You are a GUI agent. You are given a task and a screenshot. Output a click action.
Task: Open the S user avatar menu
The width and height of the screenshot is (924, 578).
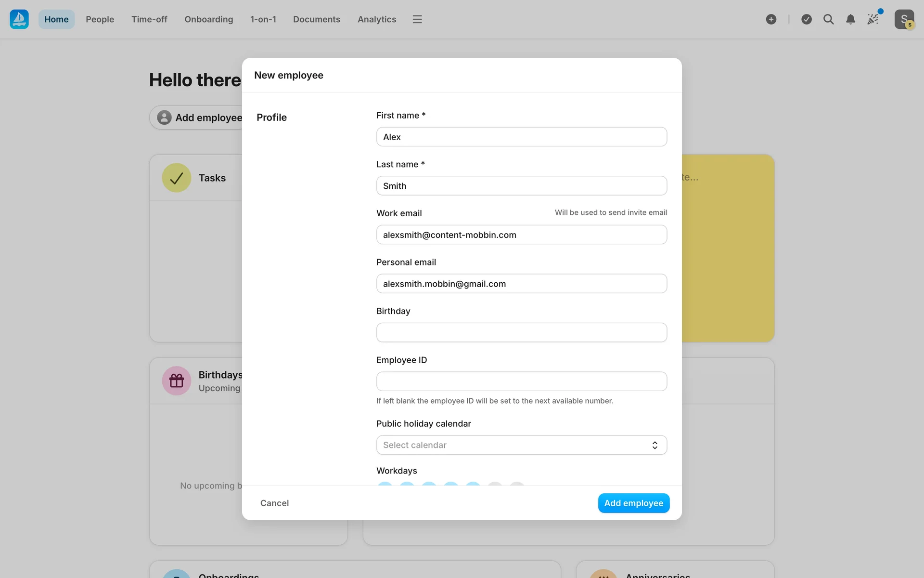coord(904,19)
